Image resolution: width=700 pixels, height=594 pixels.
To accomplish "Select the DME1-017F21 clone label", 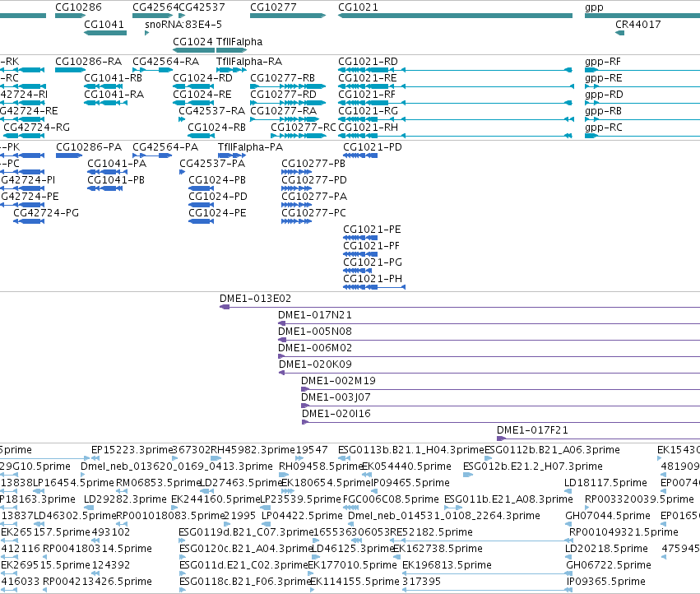I will pyautogui.click(x=532, y=431).
